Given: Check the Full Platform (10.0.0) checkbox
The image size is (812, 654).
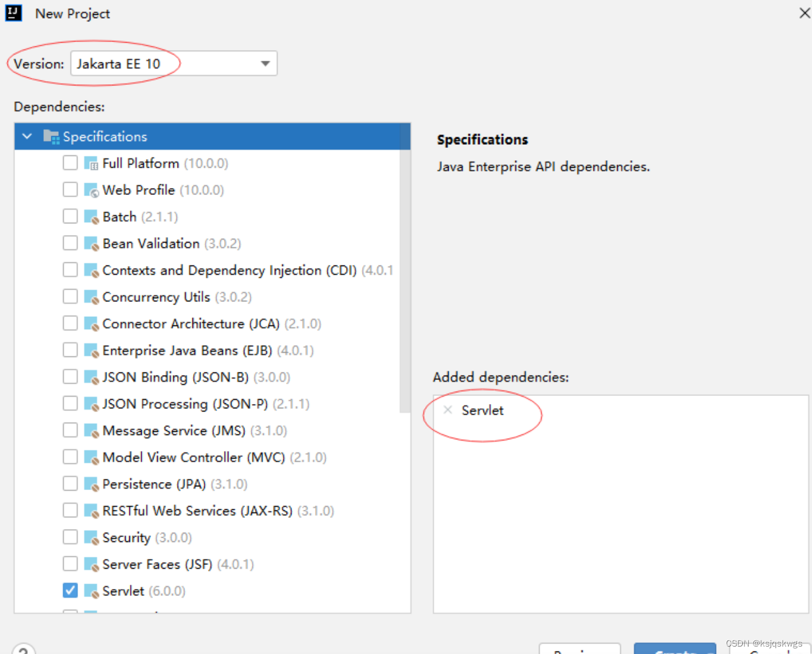Looking at the screenshot, I should tap(70, 163).
